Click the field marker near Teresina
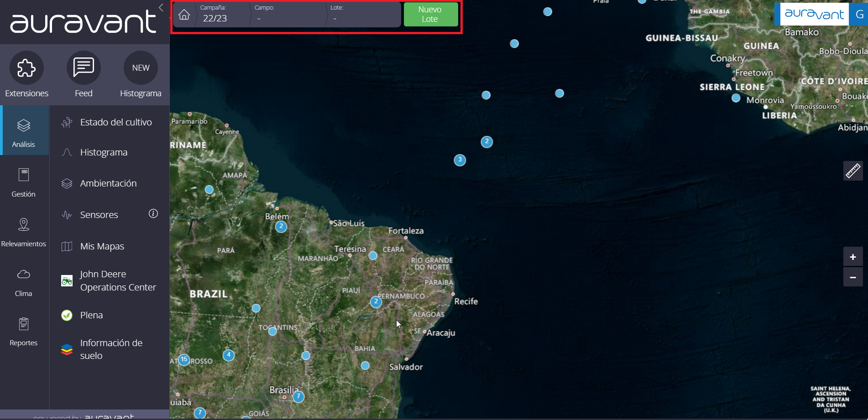 [373, 256]
